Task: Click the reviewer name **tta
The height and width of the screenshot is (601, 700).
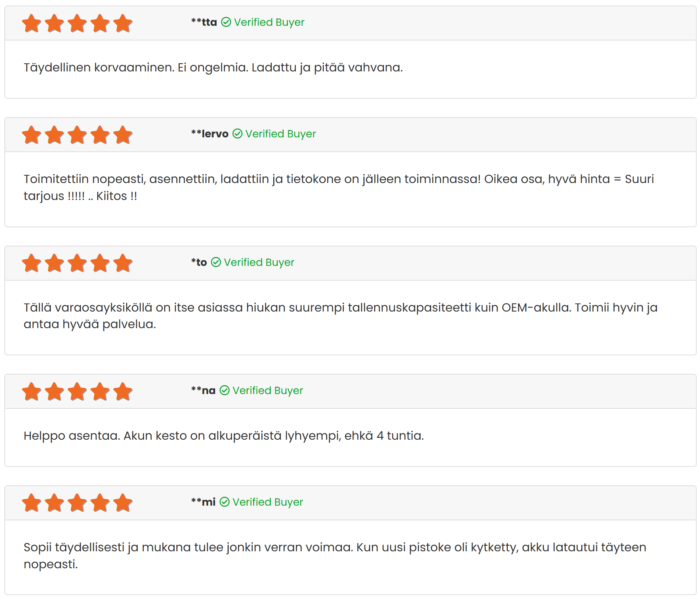Action: click(204, 22)
